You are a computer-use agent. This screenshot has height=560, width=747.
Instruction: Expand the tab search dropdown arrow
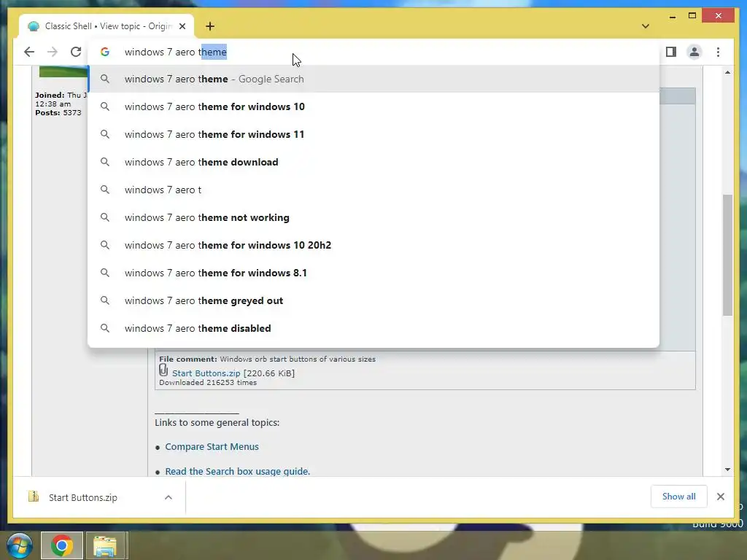coord(645,26)
